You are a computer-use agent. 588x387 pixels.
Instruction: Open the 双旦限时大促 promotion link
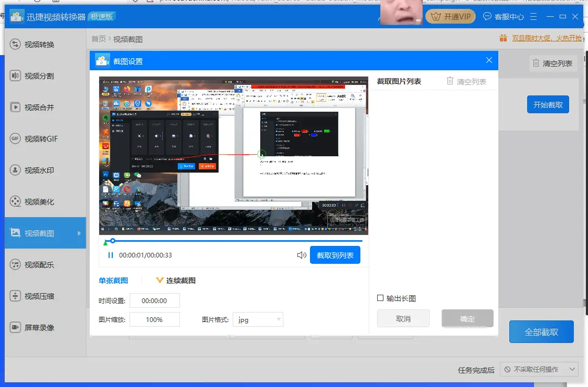click(x=547, y=38)
